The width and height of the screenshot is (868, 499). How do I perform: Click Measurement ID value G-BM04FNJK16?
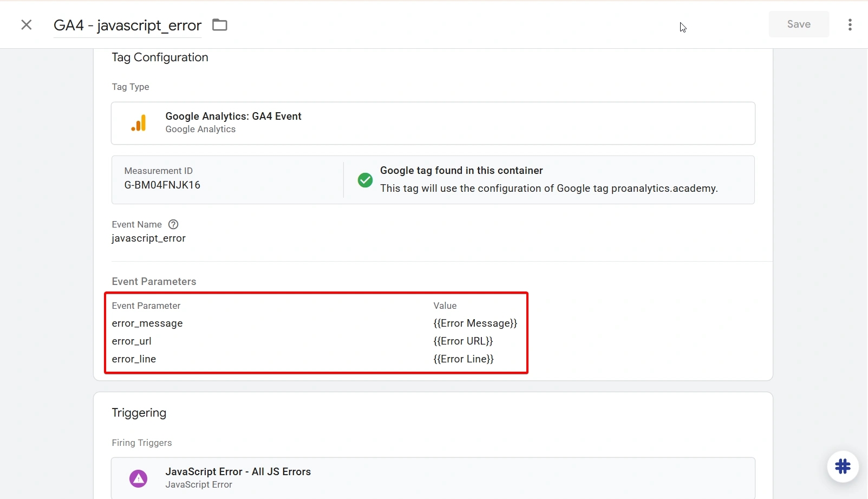(162, 185)
